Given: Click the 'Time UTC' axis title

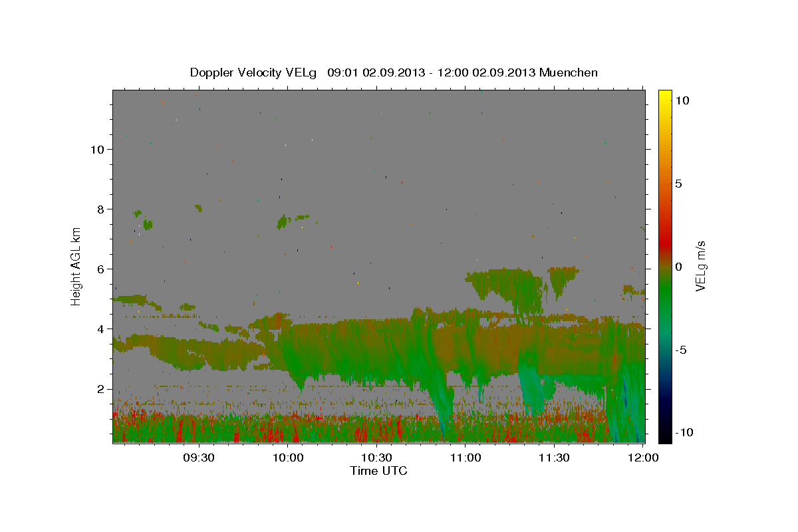Looking at the screenshot, I should pyautogui.click(x=378, y=471).
